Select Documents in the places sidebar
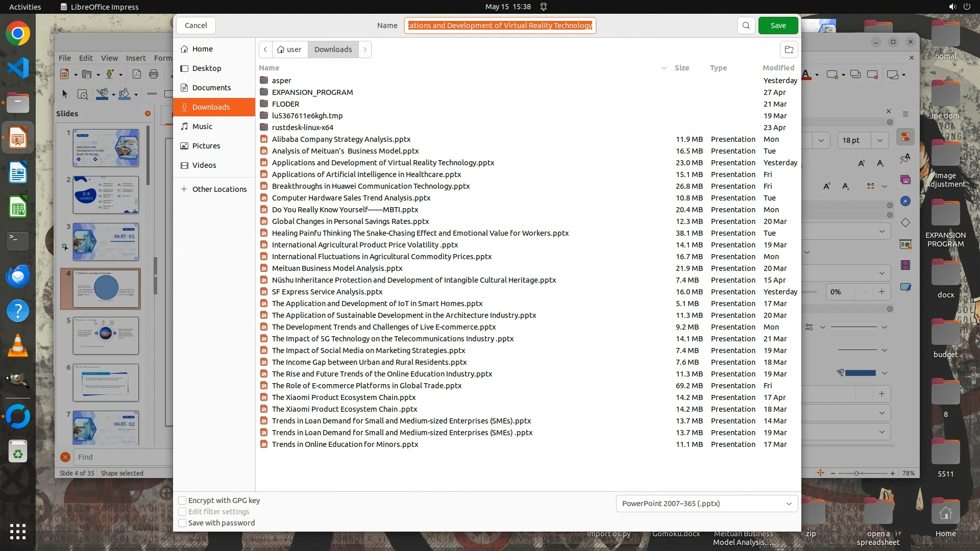The image size is (980, 551). tap(211, 88)
